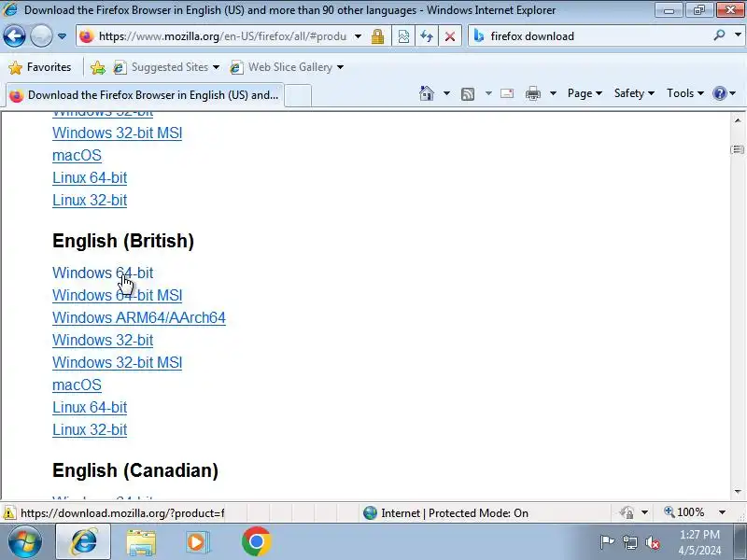The width and height of the screenshot is (747, 560).
Task: Click Internet Explorer taskbar icon
Action: [83, 542]
